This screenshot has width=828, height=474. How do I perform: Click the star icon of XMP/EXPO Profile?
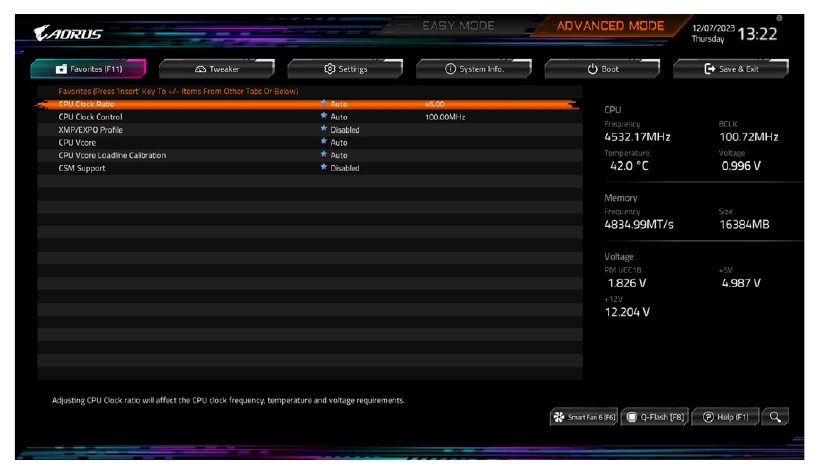(324, 129)
